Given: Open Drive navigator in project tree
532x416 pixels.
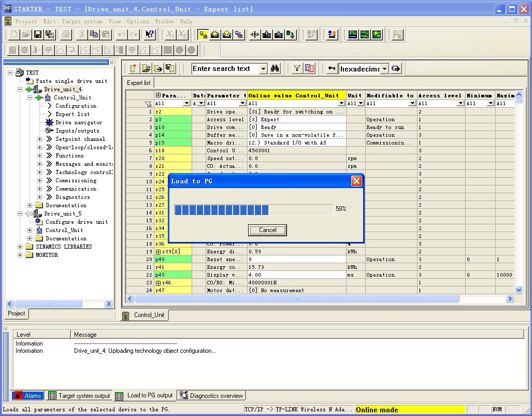Looking at the screenshot, I should click(78, 122).
